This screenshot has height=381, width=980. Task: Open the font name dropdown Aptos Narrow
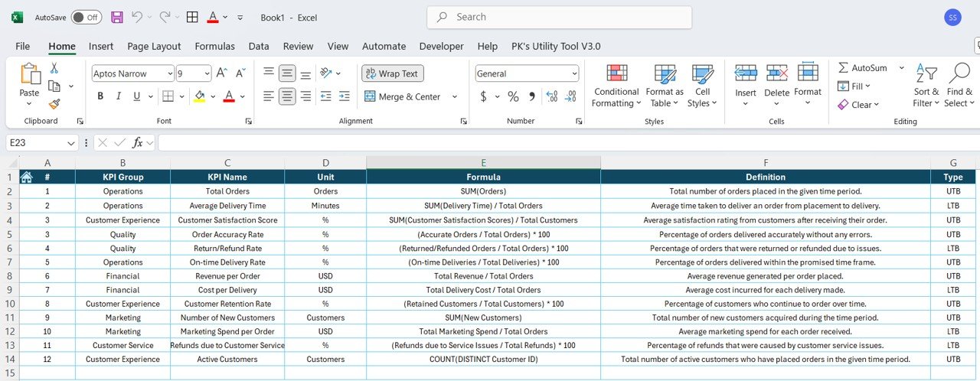point(168,73)
